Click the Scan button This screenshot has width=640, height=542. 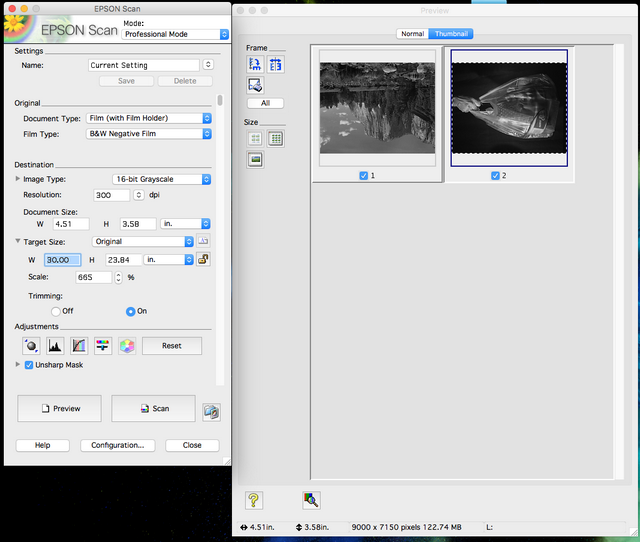click(x=153, y=409)
